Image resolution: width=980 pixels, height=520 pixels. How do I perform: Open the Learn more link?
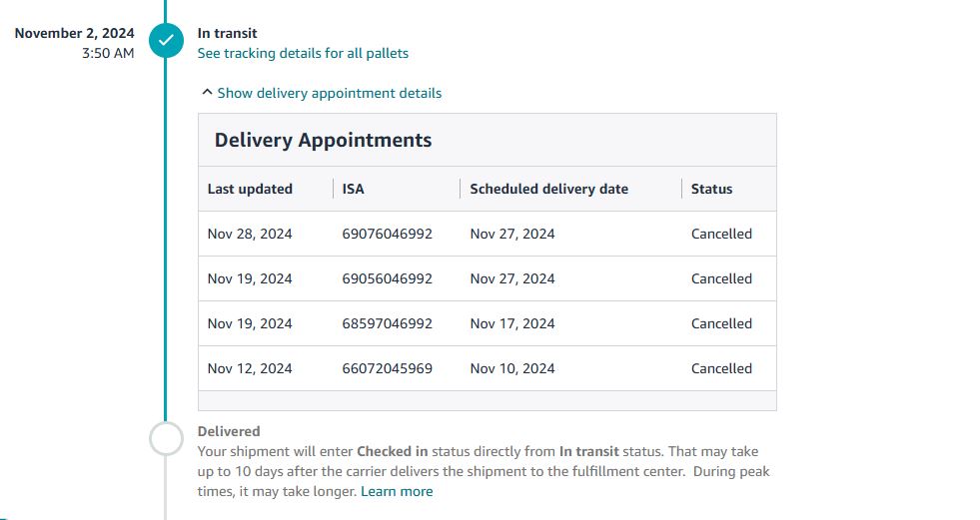tap(397, 491)
